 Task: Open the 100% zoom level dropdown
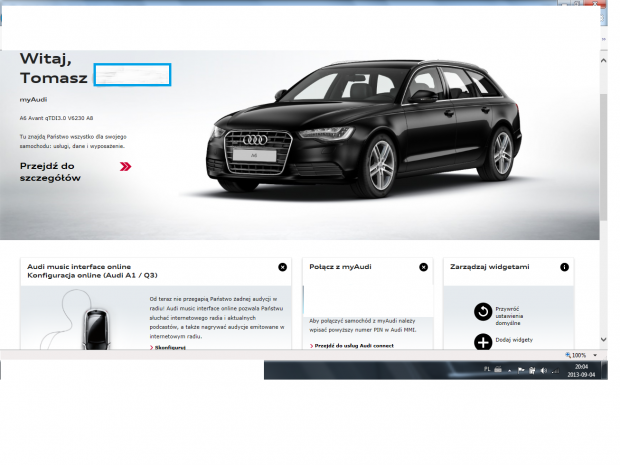(x=593, y=355)
